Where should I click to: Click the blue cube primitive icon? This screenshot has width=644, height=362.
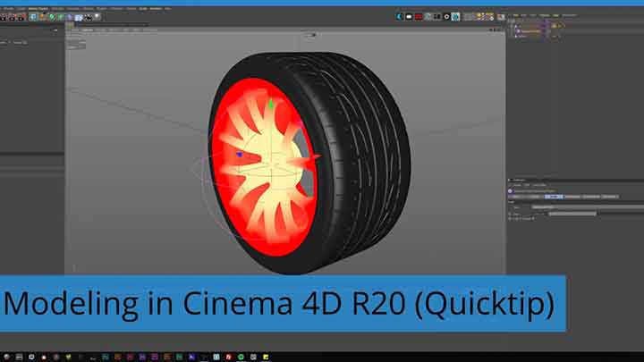point(33,17)
